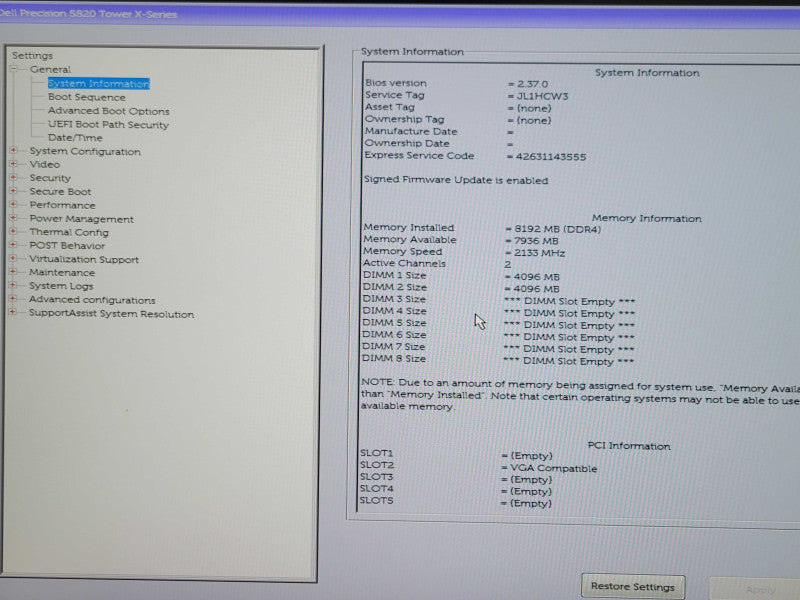Viewport: 800px width, 600px height.
Task: Select the General category label
Action: tap(50, 69)
